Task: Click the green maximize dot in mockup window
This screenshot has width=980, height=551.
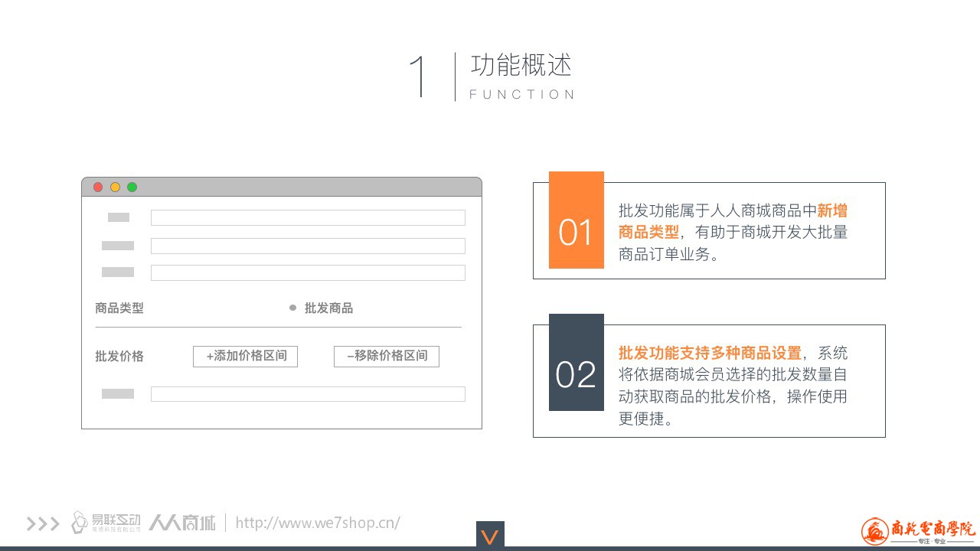Action: tap(132, 187)
